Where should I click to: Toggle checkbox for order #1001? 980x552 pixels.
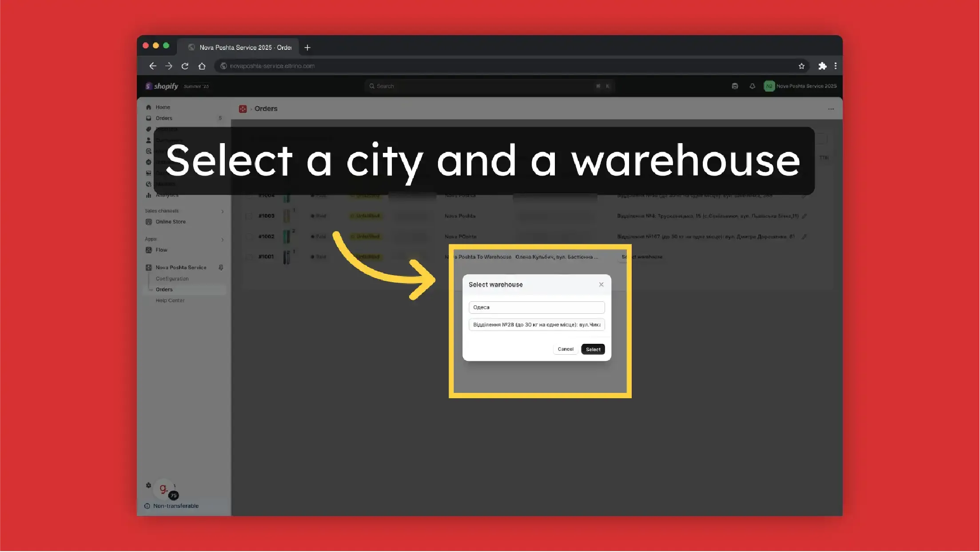(249, 257)
